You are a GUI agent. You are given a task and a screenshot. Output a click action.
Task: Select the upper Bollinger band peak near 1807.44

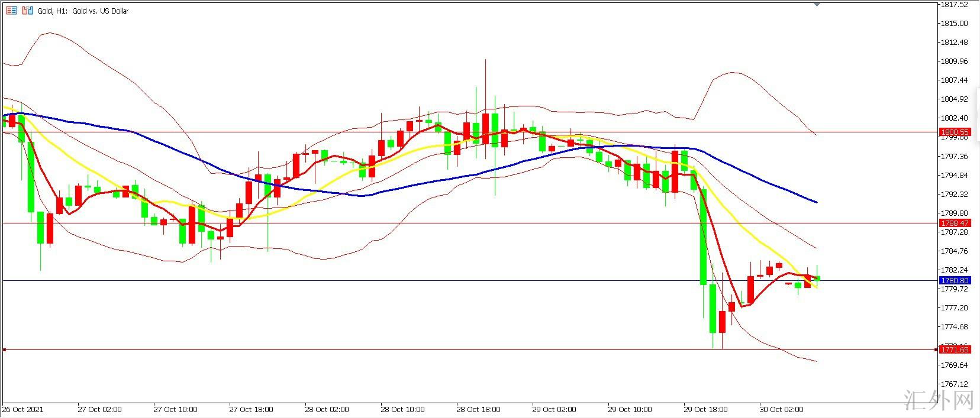click(x=732, y=73)
